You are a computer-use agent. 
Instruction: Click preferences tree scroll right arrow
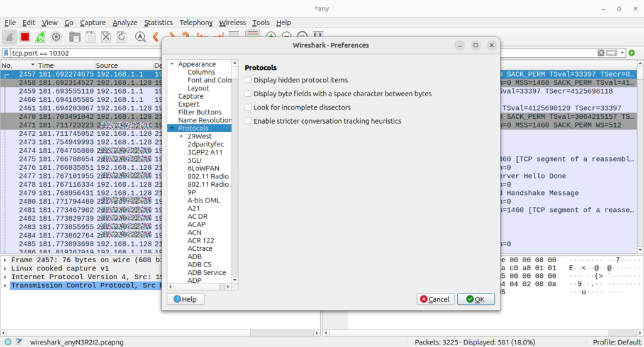(228, 287)
